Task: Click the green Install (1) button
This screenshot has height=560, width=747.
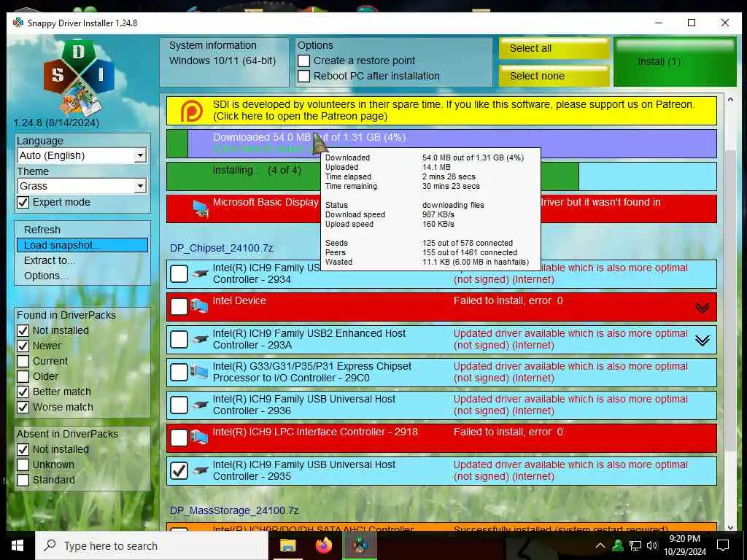Action: [675, 62]
